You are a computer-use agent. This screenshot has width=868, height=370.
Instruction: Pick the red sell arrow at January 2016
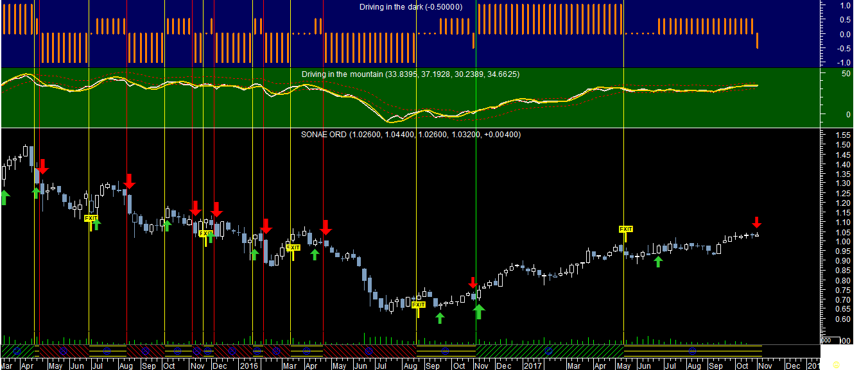(x=266, y=226)
